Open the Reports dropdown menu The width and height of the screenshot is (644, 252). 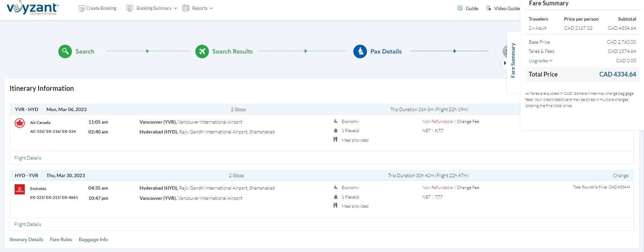[x=198, y=8]
